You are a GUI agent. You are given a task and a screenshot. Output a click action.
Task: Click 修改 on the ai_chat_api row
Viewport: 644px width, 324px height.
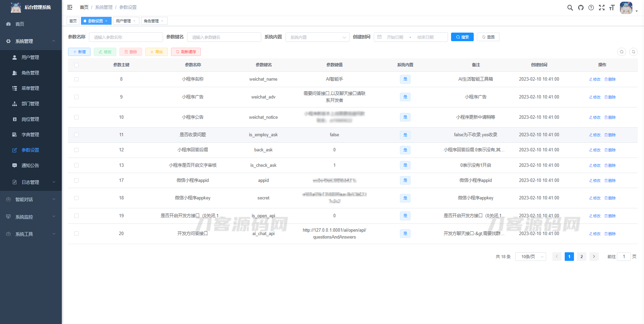click(x=595, y=233)
